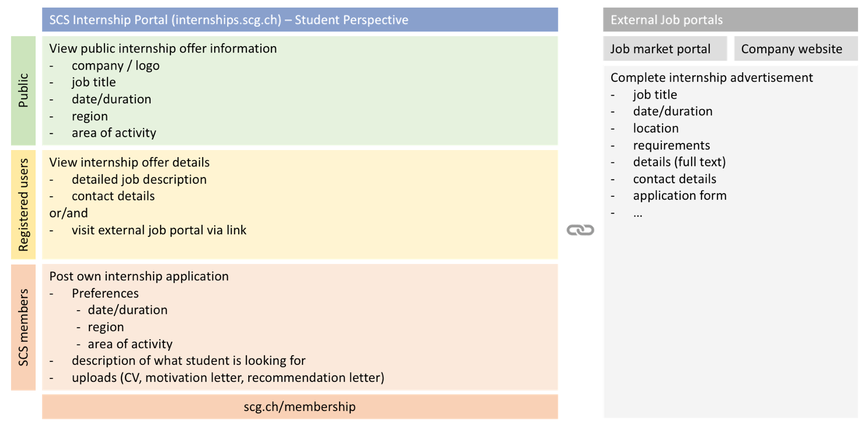Screen dimensions: 868x428
Task: Click the chain link icon between portals
Action: point(580,230)
